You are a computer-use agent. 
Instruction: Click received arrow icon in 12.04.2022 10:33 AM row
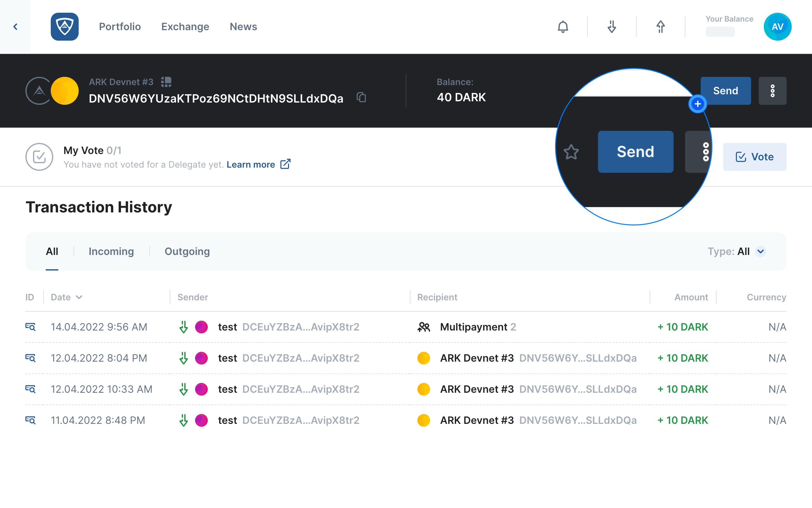point(184,389)
